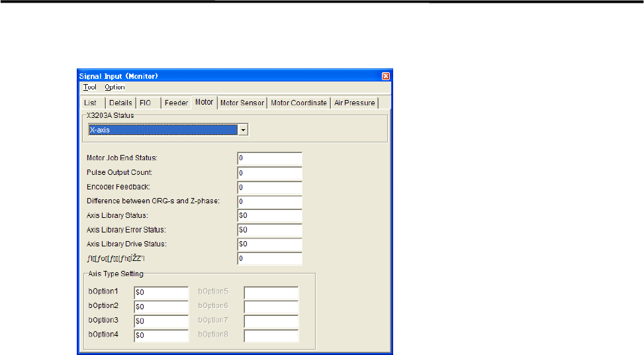Viewport: 644px width, 355px height.
Task: Click the 'Motor Job End Status:' label
Action: 122,158
